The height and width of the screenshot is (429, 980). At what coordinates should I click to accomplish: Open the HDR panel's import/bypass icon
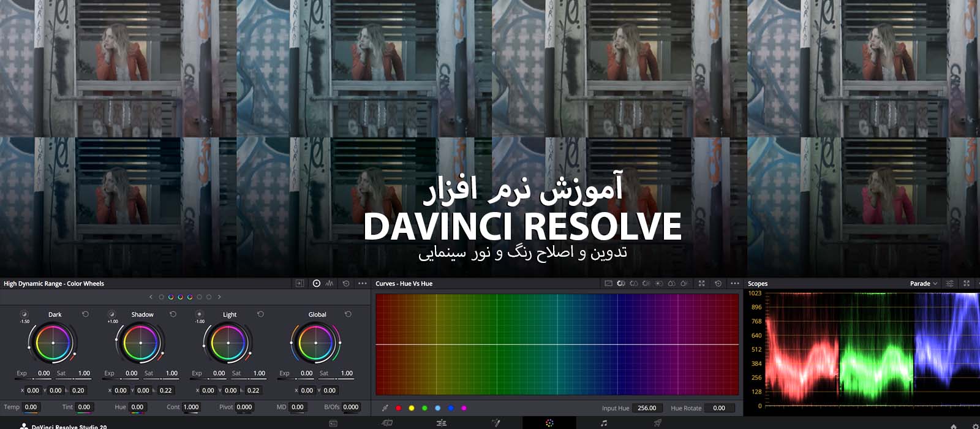(300, 284)
